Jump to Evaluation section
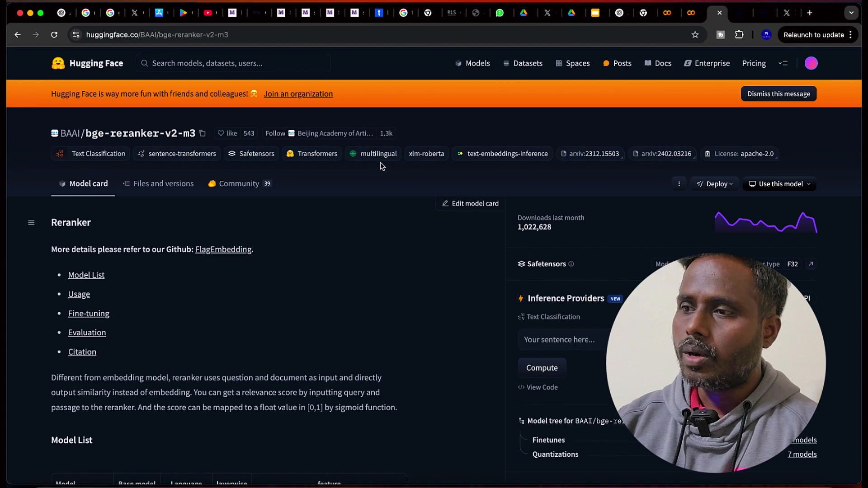The width and height of the screenshot is (868, 488). coord(87,333)
